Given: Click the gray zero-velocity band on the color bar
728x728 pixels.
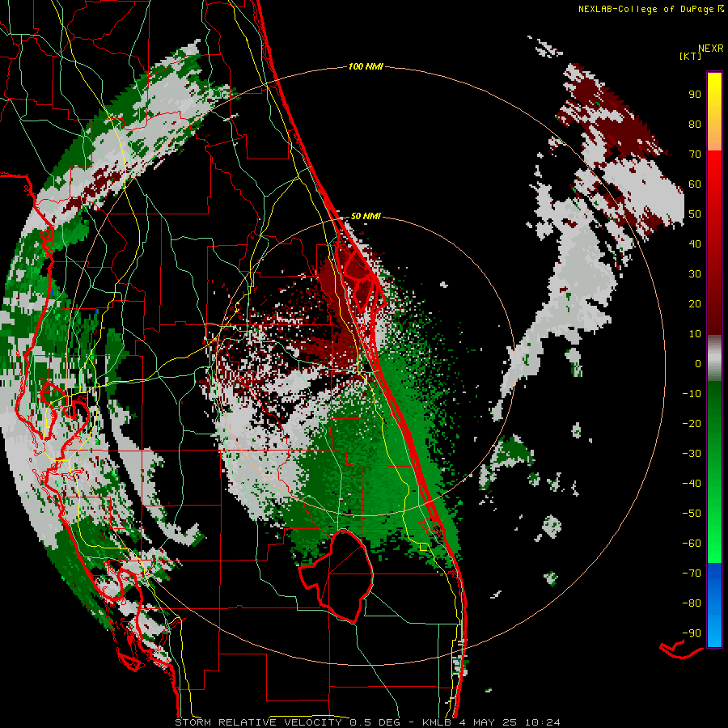Looking at the screenshot, I should (714, 358).
